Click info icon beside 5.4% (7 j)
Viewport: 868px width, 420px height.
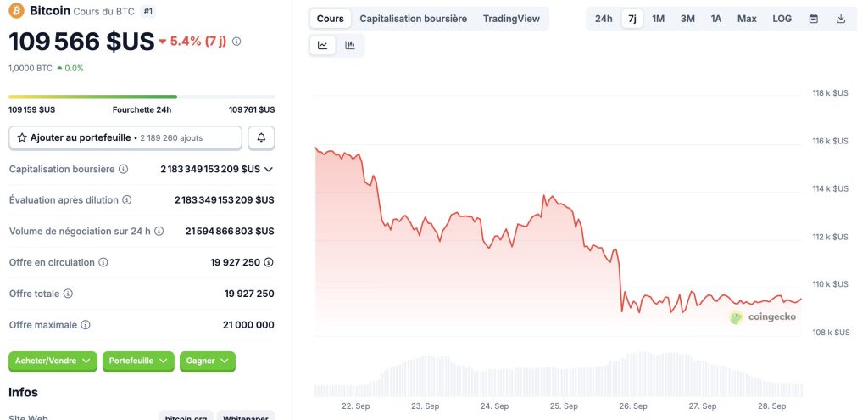[x=236, y=41]
